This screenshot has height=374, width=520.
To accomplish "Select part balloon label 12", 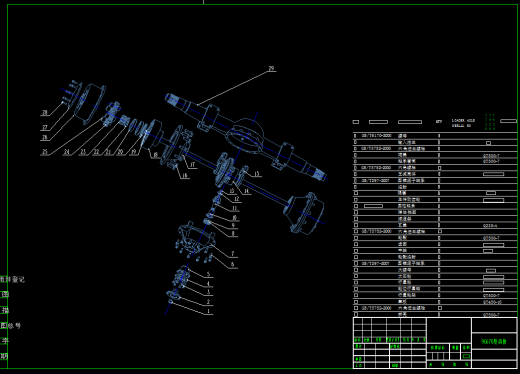I will coord(236,199).
